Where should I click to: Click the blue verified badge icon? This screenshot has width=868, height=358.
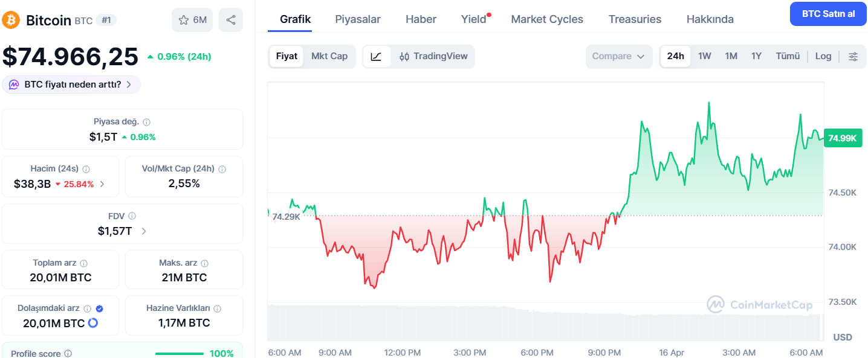100,308
